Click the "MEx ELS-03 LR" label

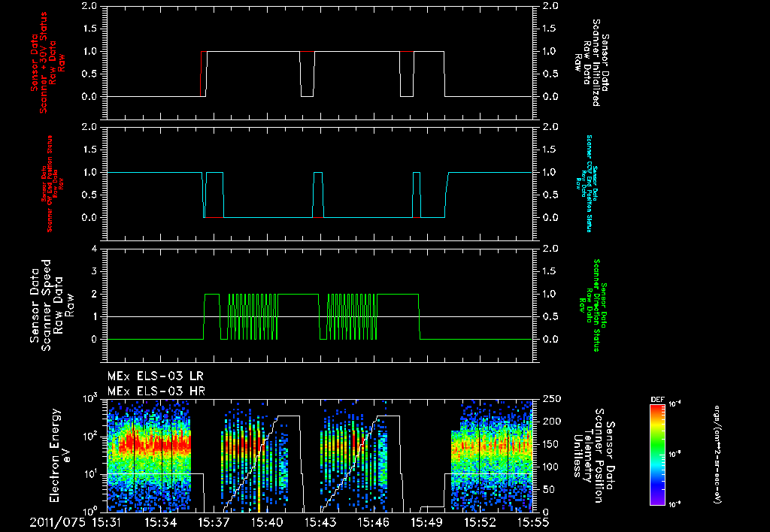pyautogui.click(x=155, y=376)
